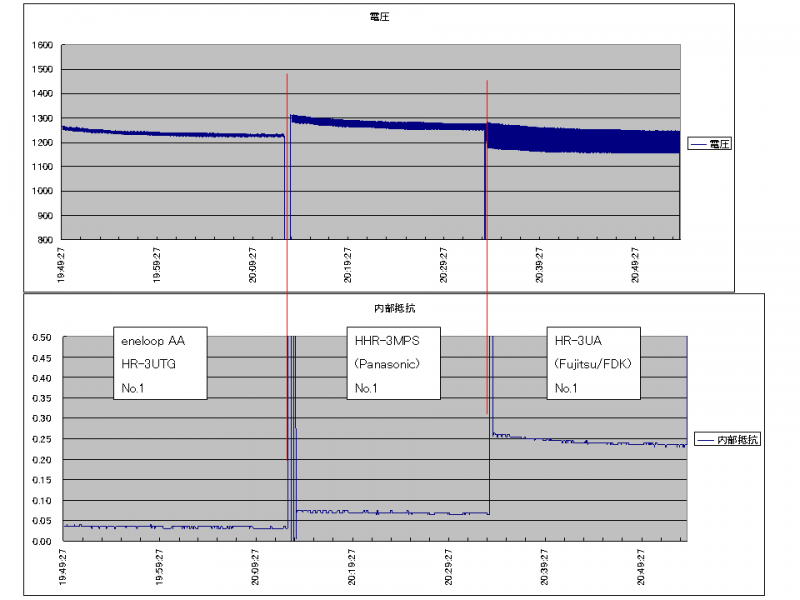Click the 0.00 label on resistance axis

tap(42, 541)
